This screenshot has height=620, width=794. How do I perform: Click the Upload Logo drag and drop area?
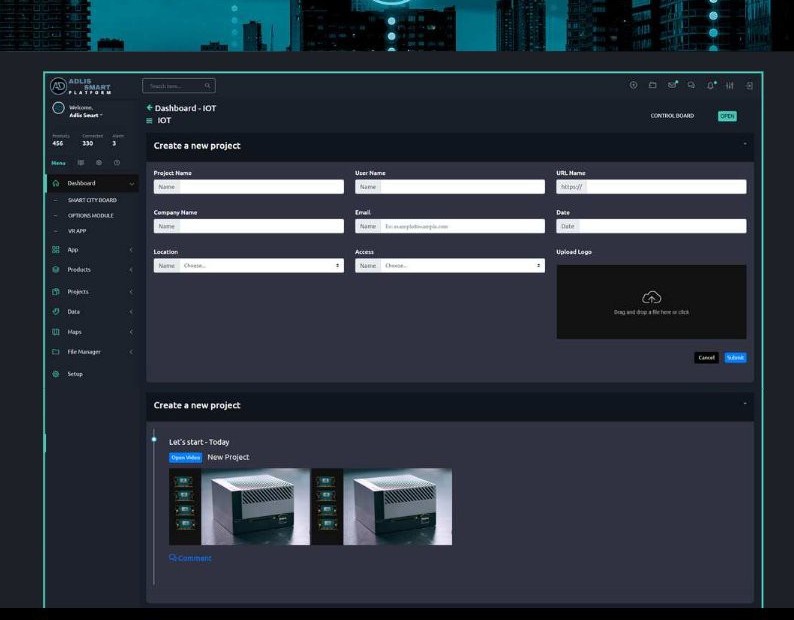(x=651, y=302)
